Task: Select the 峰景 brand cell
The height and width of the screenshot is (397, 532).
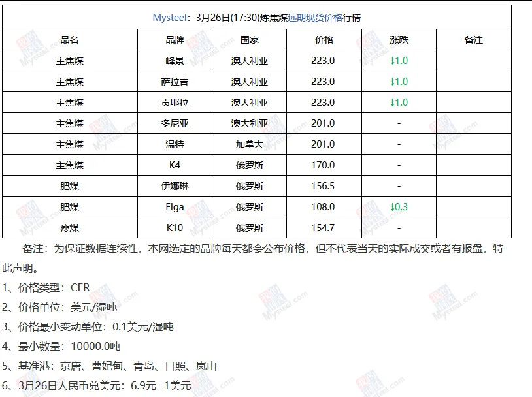Action: click(x=175, y=60)
